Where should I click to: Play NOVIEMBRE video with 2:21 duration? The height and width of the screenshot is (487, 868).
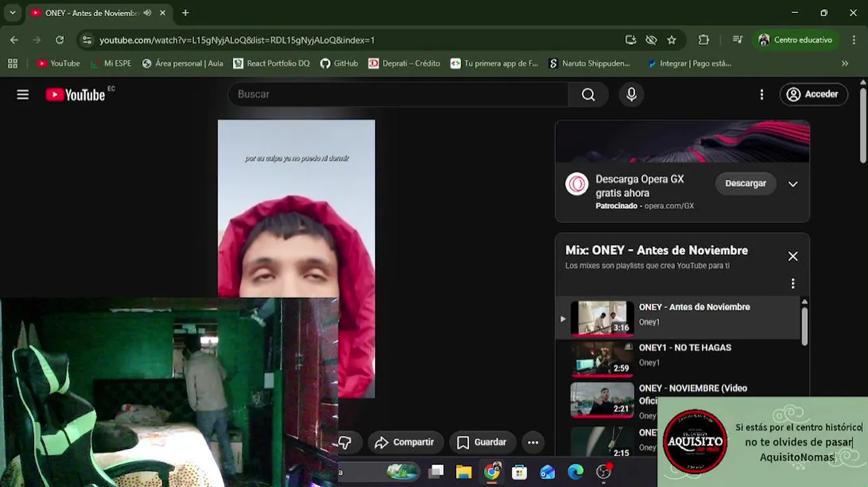pos(602,399)
